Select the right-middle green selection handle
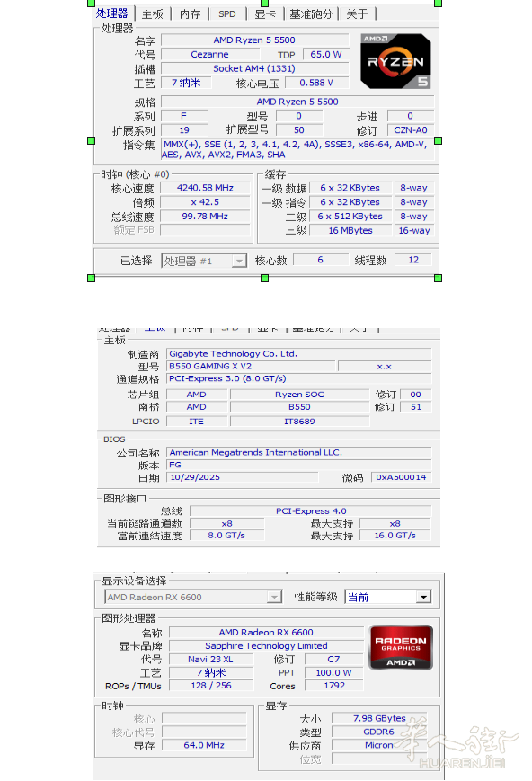Image resolution: width=532 pixels, height=781 pixels. click(x=438, y=140)
